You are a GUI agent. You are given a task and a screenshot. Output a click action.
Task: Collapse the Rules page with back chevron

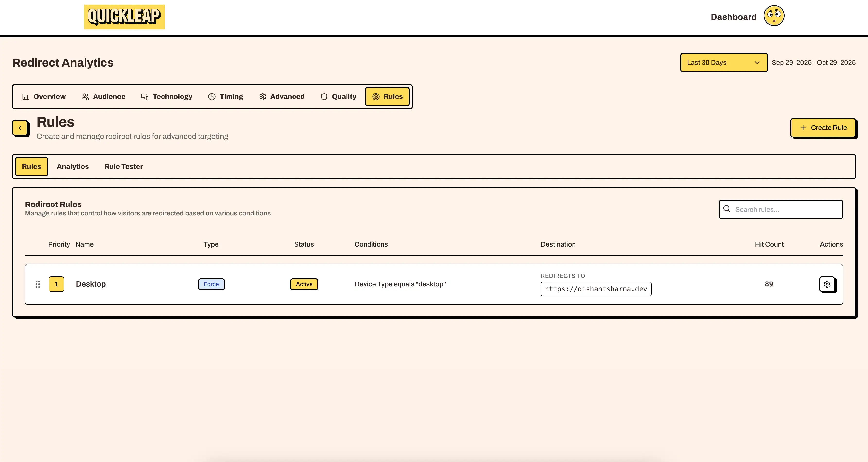(x=20, y=128)
